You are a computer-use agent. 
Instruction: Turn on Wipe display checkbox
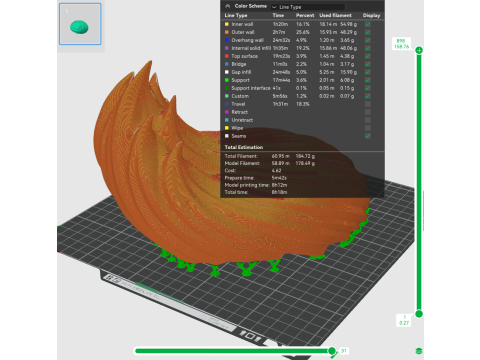pyautogui.click(x=368, y=128)
